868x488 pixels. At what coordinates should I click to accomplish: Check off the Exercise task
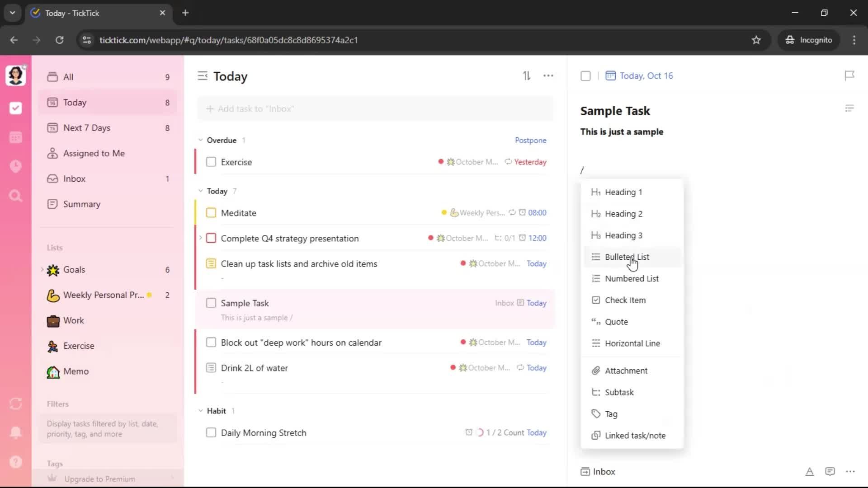coord(211,162)
